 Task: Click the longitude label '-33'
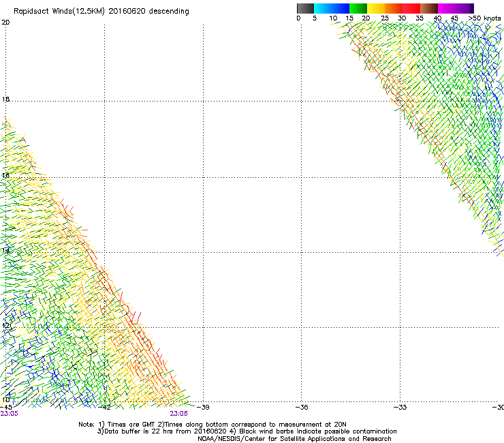[400, 408]
